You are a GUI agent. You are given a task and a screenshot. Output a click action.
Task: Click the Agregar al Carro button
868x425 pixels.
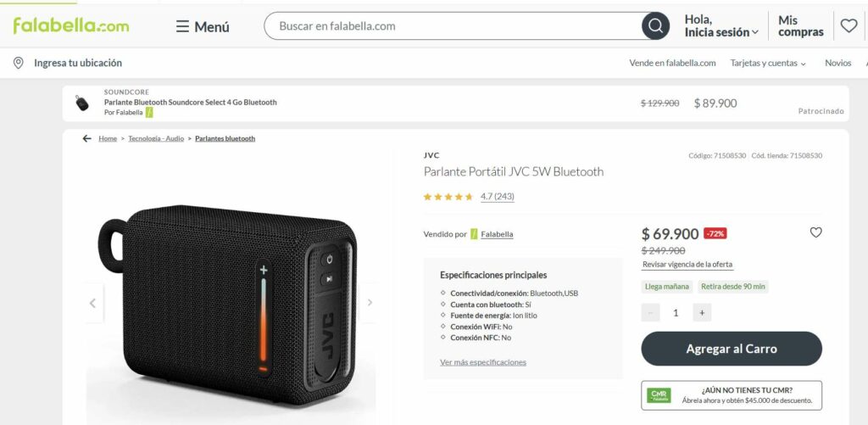[x=732, y=349]
